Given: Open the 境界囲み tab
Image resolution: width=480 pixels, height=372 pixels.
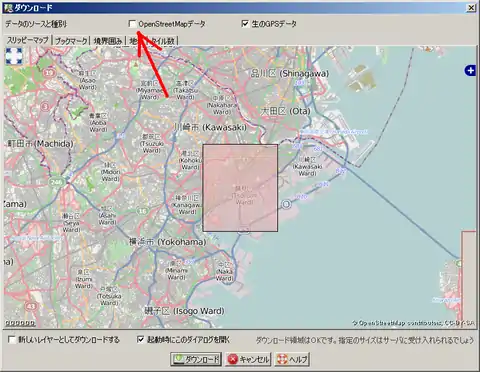Looking at the screenshot, I should pyautogui.click(x=108, y=41).
